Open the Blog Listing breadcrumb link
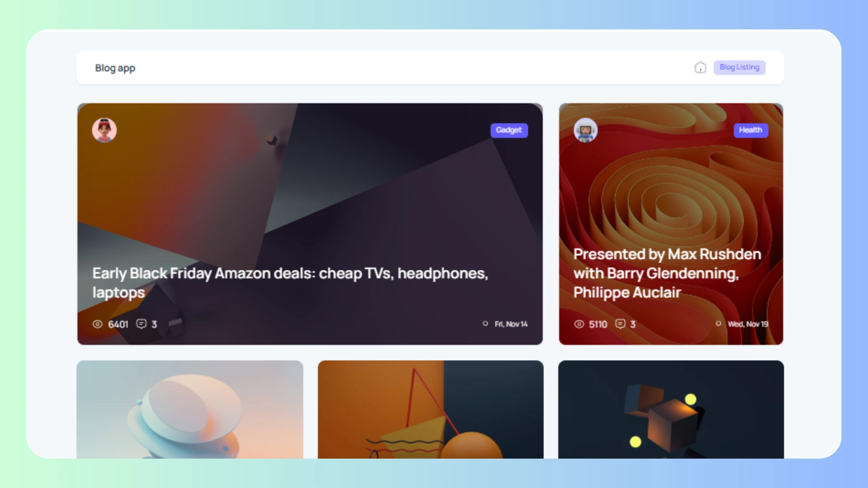Viewport: 868px width, 488px height. click(x=740, y=67)
